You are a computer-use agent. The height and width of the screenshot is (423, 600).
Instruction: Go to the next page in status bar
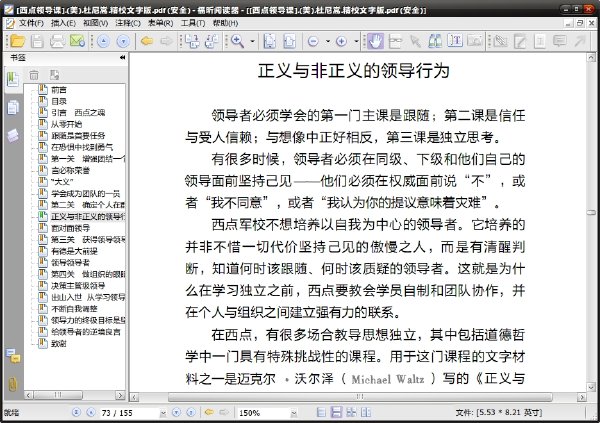[175, 412]
